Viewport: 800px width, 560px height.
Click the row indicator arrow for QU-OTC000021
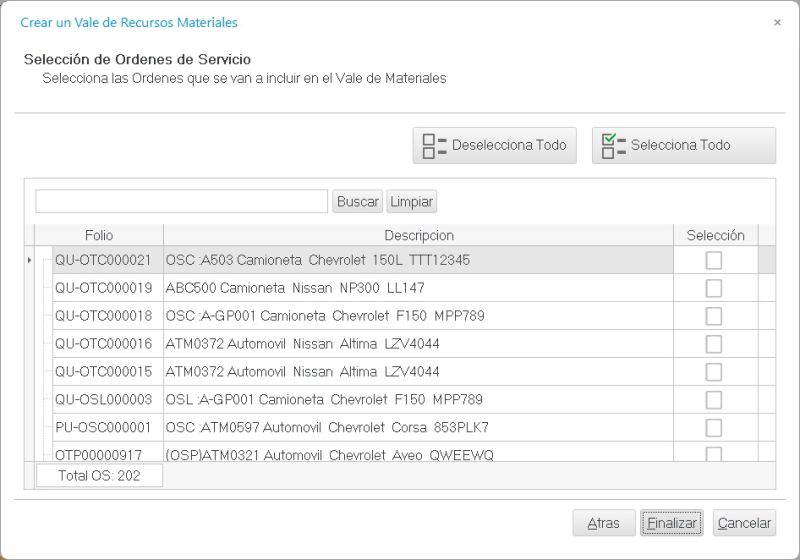coord(29,260)
